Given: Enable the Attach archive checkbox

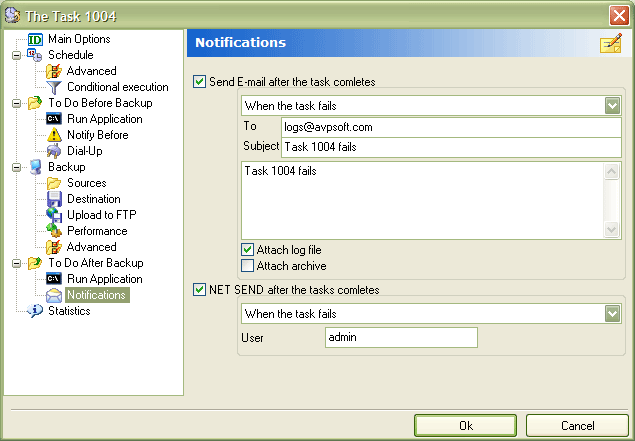Looking at the screenshot, I should coord(247,266).
